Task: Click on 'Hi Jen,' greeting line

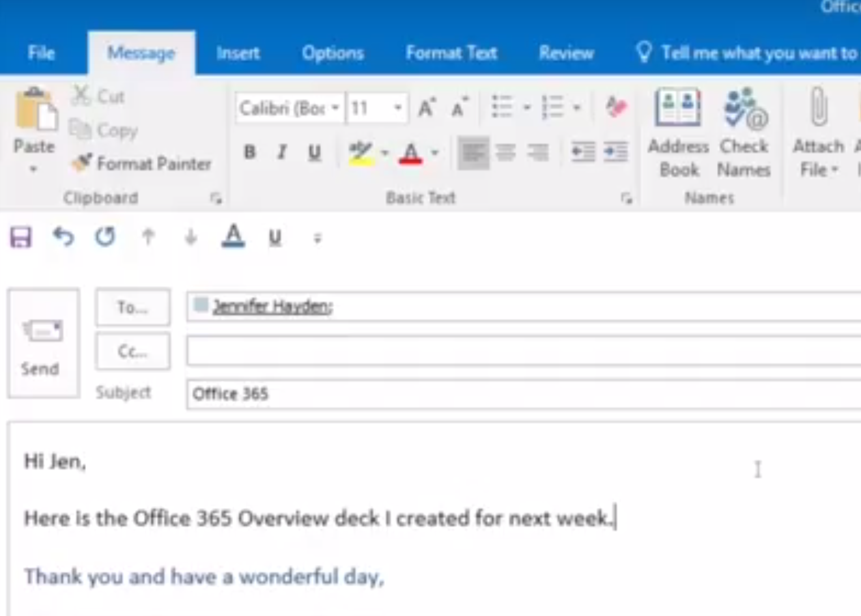Action: (55, 462)
